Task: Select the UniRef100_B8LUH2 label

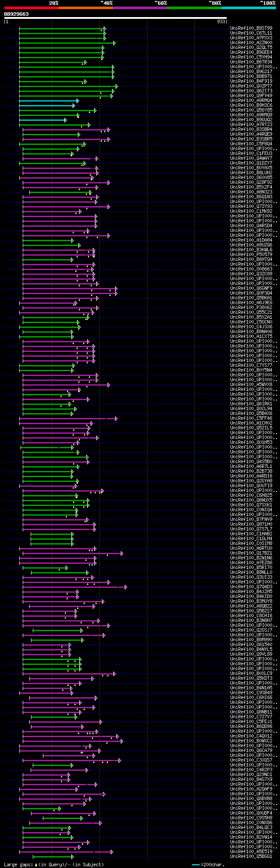Action: pyautogui.click(x=251, y=173)
